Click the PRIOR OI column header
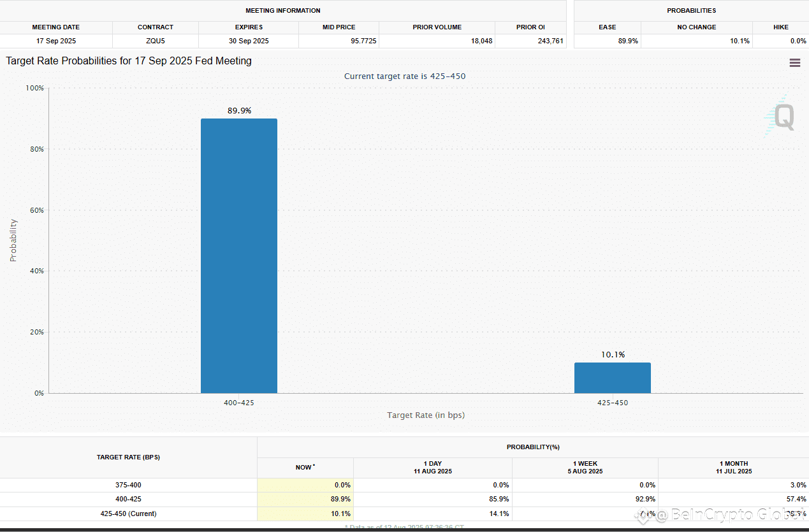The width and height of the screenshot is (809, 532). tap(530, 27)
